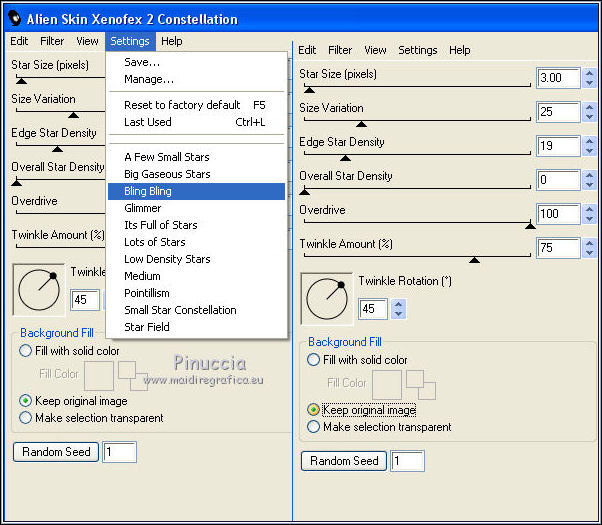The image size is (602, 525).
Task: Click the Overdrive slider handle, right panel
Action: 530,226
